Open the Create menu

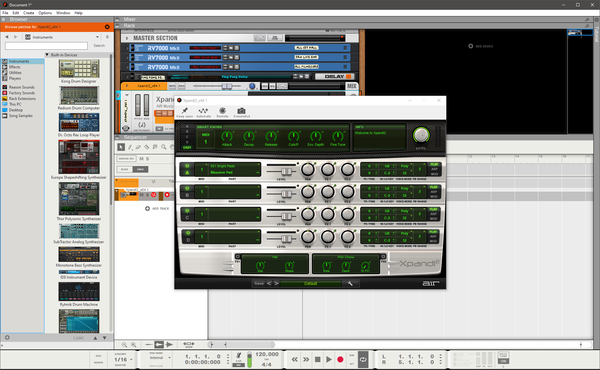click(29, 13)
